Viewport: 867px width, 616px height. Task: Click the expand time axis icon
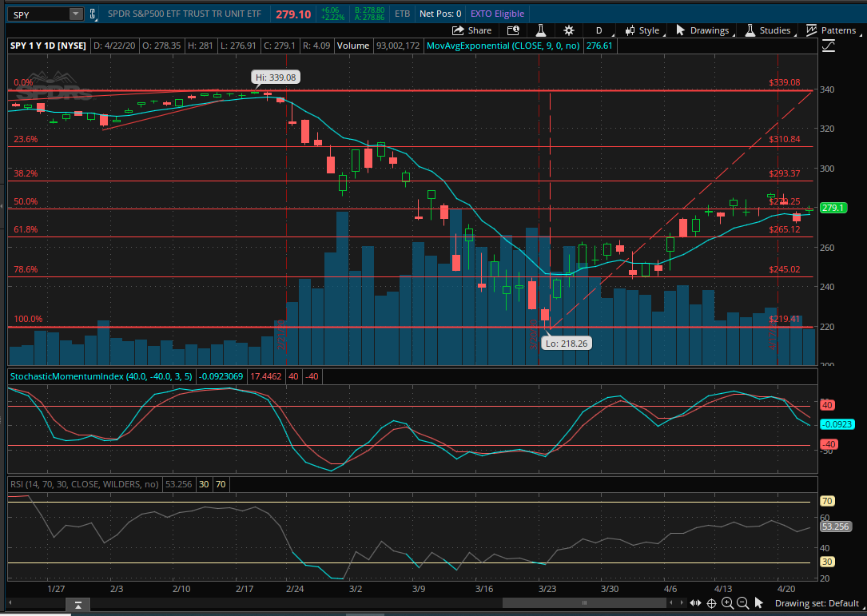pos(695,603)
